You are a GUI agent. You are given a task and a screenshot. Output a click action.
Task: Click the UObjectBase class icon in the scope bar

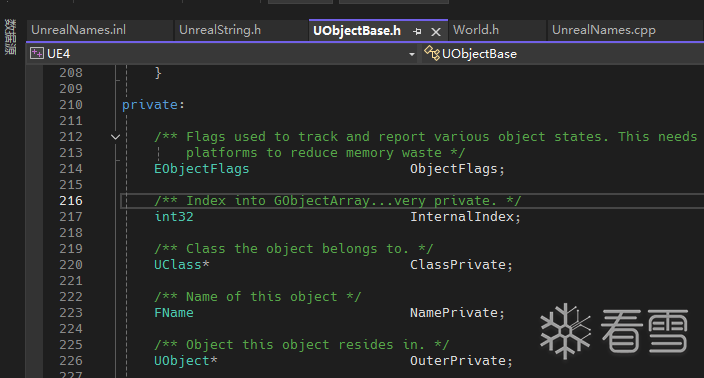point(432,53)
